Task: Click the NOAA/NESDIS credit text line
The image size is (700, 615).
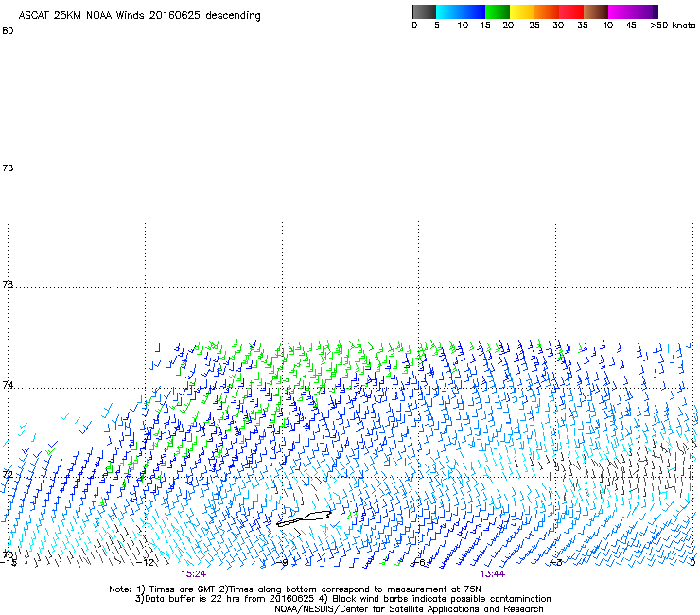Action: pyautogui.click(x=409, y=609)
